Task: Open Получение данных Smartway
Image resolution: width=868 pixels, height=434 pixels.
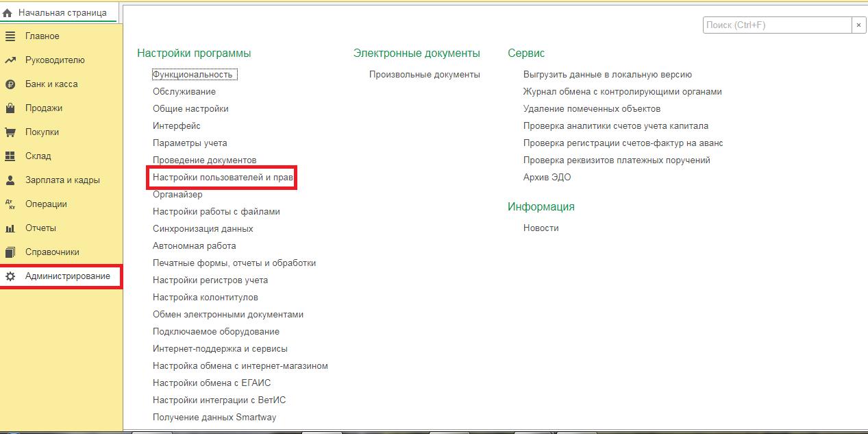Action: click(x=214, y=418)
